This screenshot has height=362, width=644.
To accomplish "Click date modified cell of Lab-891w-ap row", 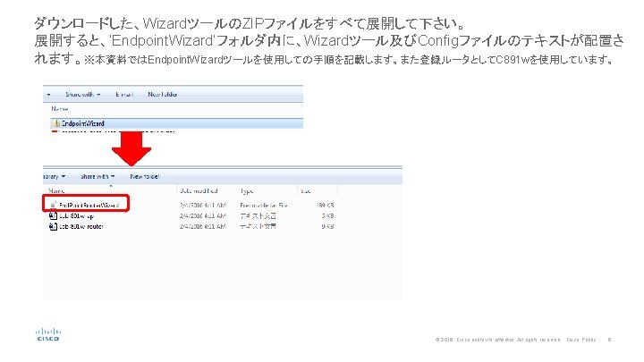I will click(203, 215).
